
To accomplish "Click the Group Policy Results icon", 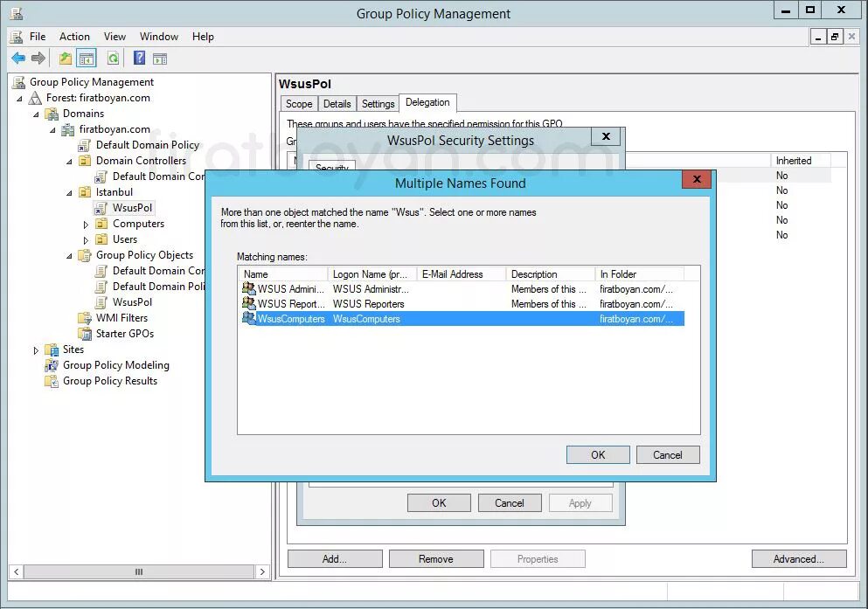I will click(52, 381).
